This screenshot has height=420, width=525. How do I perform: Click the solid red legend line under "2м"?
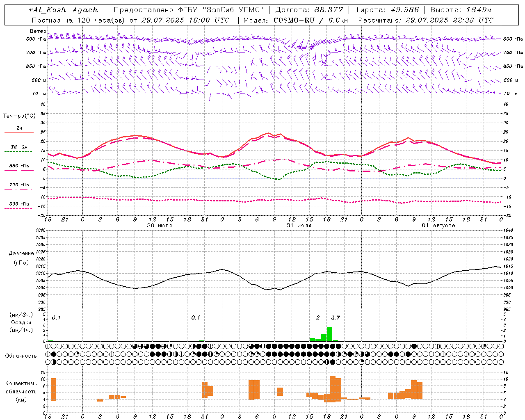19,133
